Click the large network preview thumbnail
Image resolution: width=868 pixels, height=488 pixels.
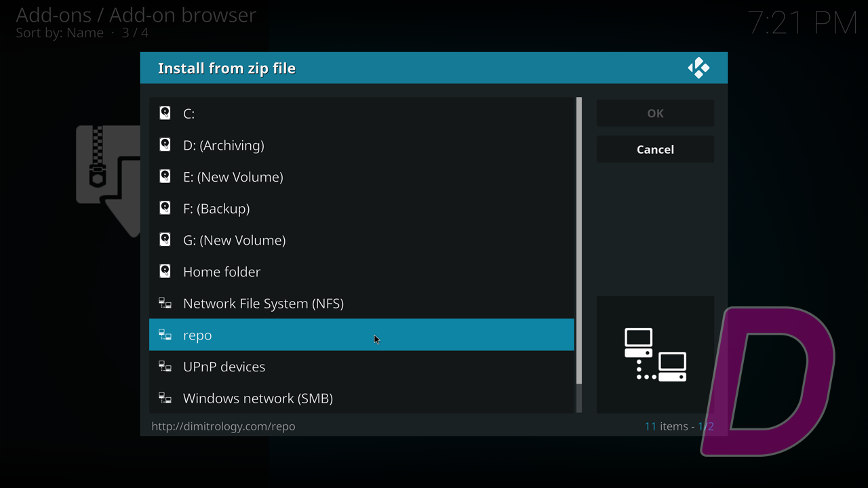click(x=655, y=354)
